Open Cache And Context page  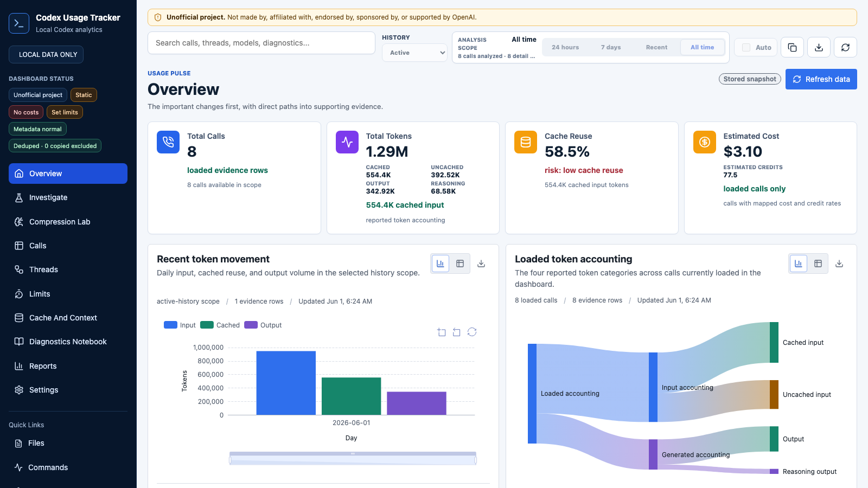pos(68,318)
